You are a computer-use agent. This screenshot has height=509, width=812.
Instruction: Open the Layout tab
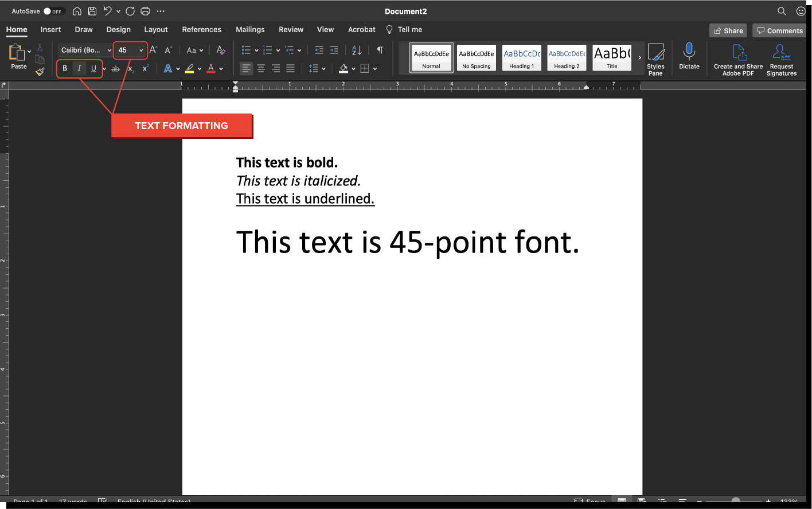point(156,30)
